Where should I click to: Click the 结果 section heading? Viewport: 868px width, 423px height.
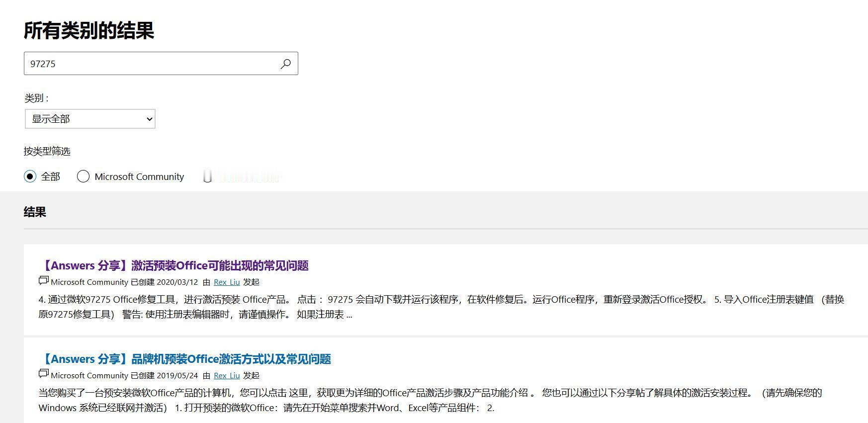click(x=35, y=212)
